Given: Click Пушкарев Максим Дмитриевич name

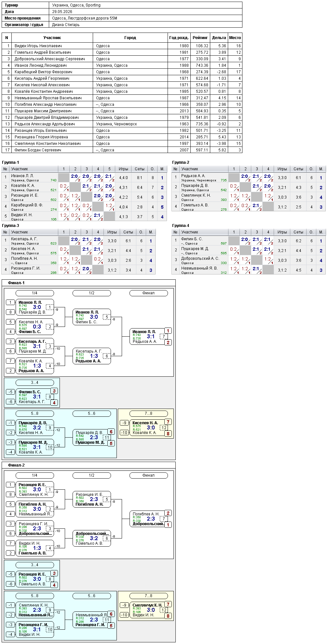Looking at the screenshot, I should tap(43, 111).
